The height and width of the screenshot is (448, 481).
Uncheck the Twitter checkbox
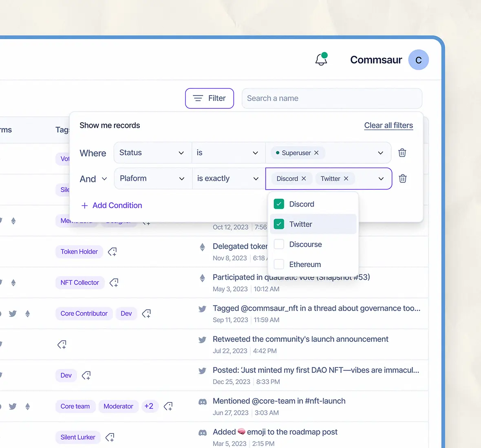(279, 224)
